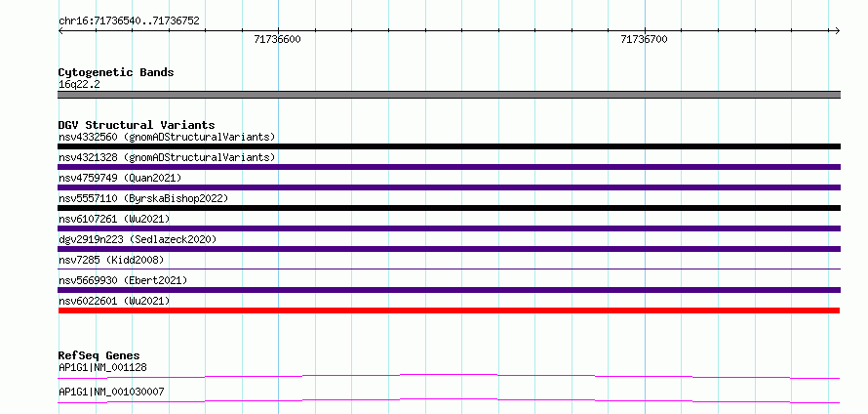Open the AP1G1|NM_001030007 gene label

pos(111,392)
